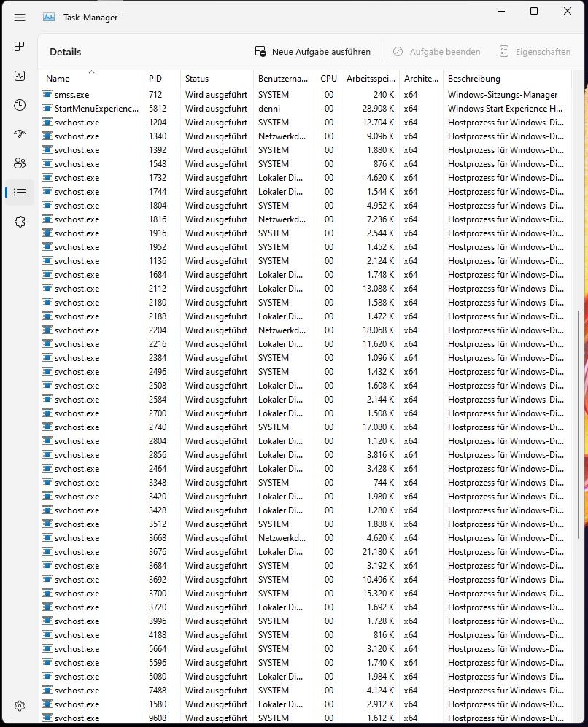Click Neue Aufgabe ausführen
This screenshot has height=727, width=588.
(x=313, y=52)
